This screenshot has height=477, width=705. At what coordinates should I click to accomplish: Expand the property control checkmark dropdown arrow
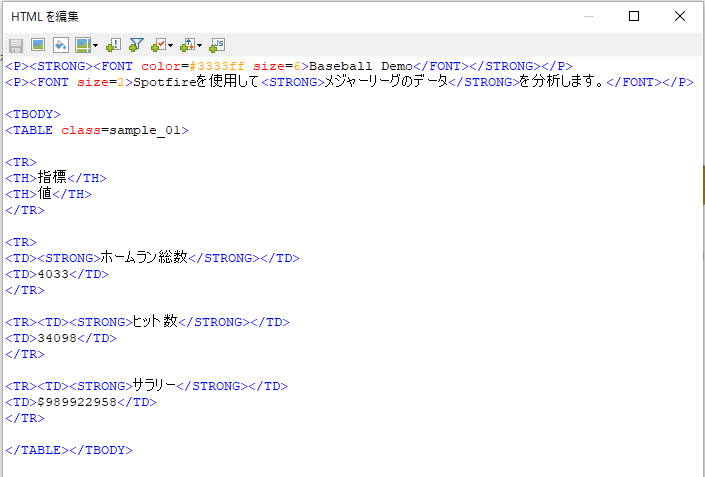[x=170, y=45]
